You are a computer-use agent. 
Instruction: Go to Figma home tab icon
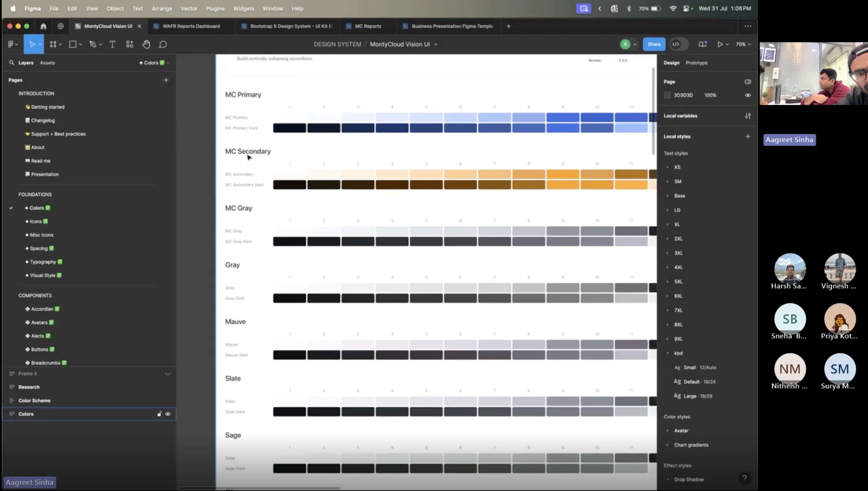click(x=43, y=26)
